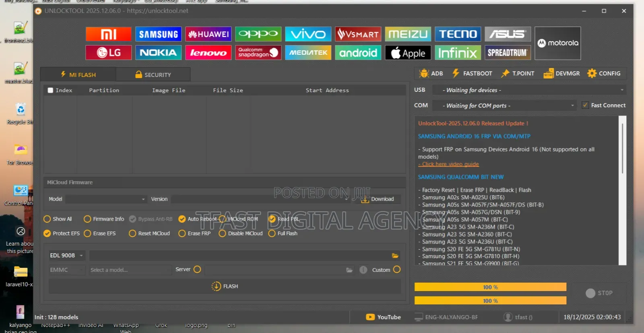Viewport: 644px width, 333px height.
Task: Select the Nokia brand logo
Action: pyautogui.click(x=159, y=52)
